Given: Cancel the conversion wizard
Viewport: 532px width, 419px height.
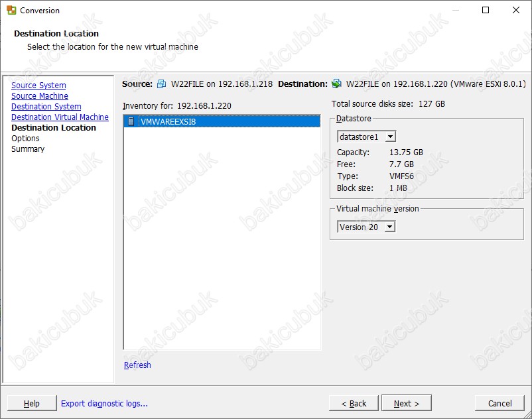Looking at the screenshot, I should coord(499,403).
